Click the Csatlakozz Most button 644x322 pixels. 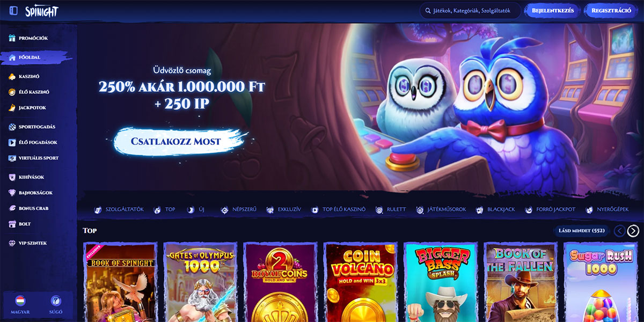[176, 142]
